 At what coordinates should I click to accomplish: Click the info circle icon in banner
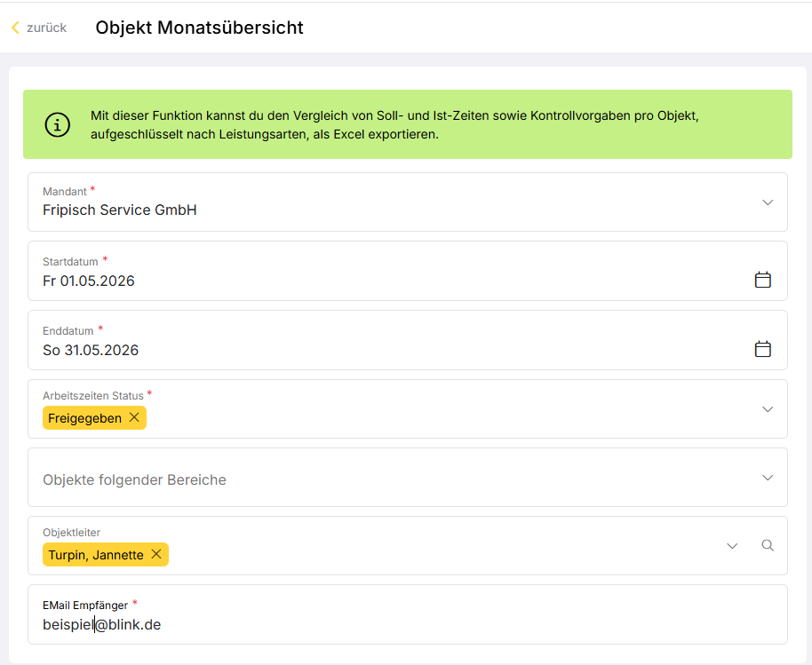click(x=58, y=124)
